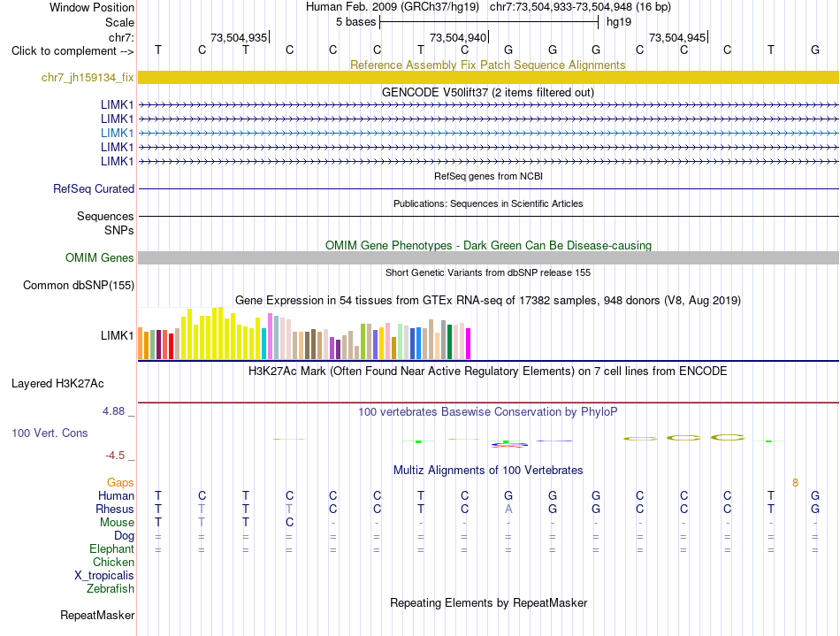
Task: Open the OMIM Genes track label
Action: (99, 257)
